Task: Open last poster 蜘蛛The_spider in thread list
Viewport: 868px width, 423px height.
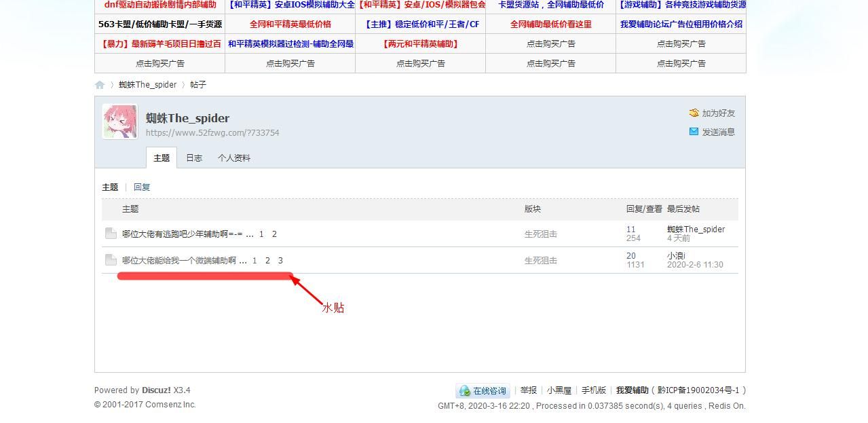Action: click(696, 229)
